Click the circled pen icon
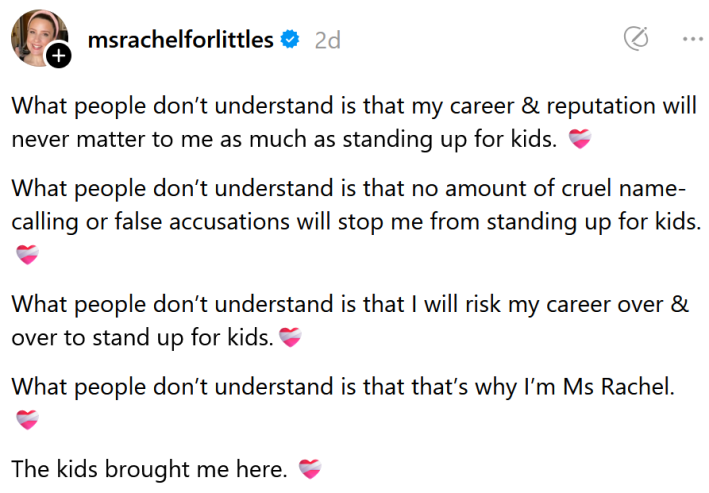709x493 pixels. tap(635, 39)
